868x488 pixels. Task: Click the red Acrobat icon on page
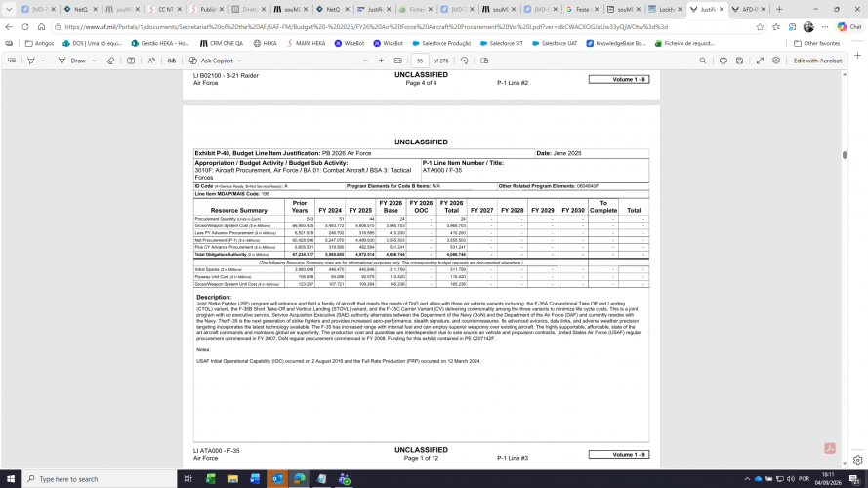tap(830, 448)
